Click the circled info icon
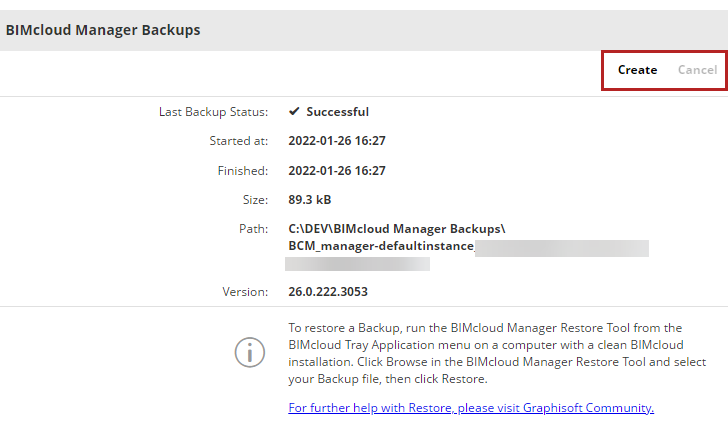The height and width of the screenshot is (423, 728). coord(249,352)
